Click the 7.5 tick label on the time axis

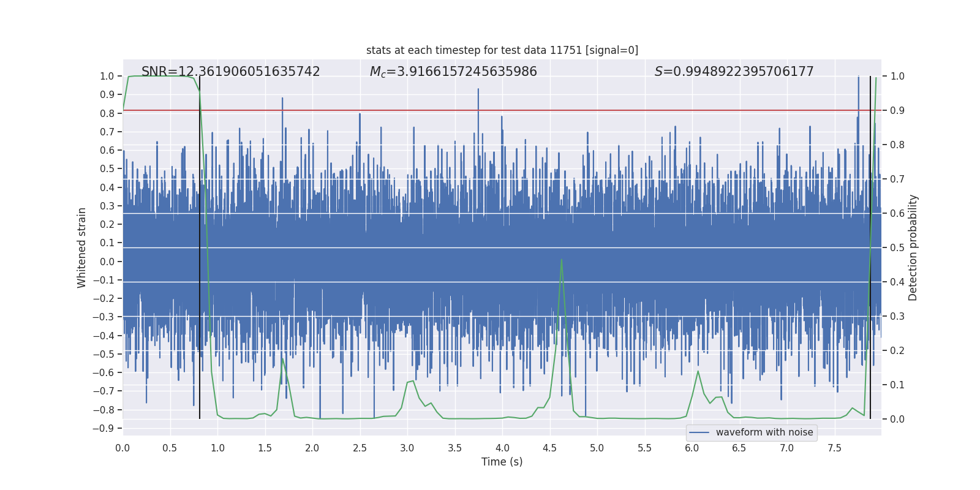(x=834, y=448)
